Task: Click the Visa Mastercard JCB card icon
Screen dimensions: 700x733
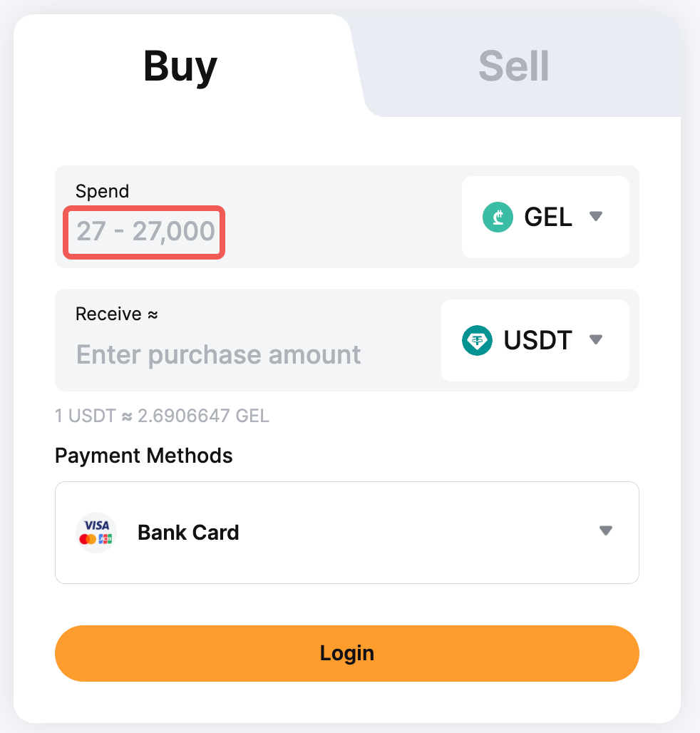Action: tap(96, 533)
